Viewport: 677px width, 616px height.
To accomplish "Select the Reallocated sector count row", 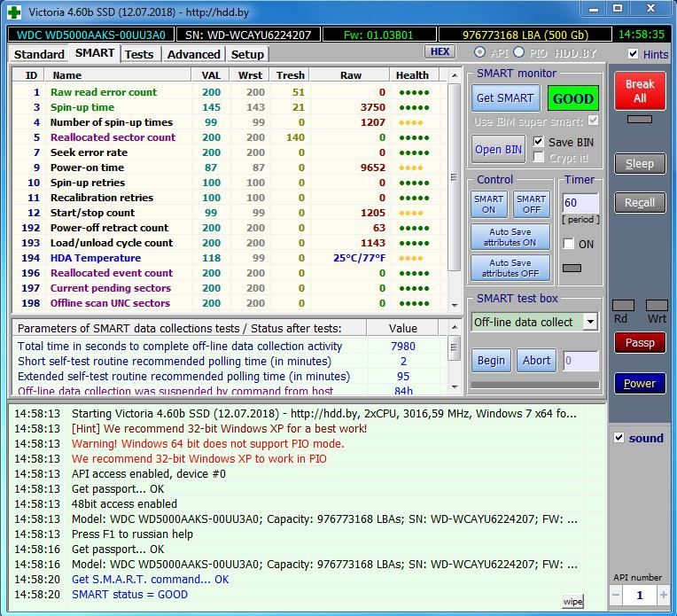I will pyautogui.click(x=230, y=137).
